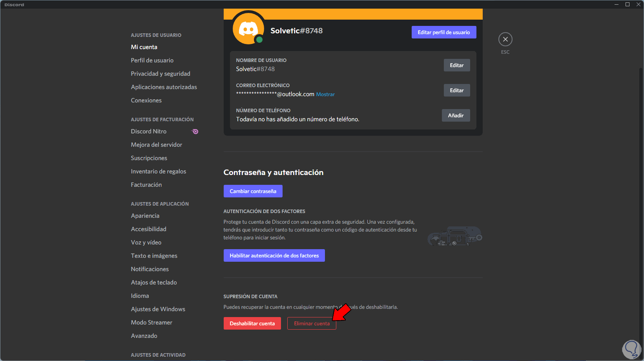Open Notificaciones settings
The height and width of the screenshot is (361, 644).
(x=150, y=269)
